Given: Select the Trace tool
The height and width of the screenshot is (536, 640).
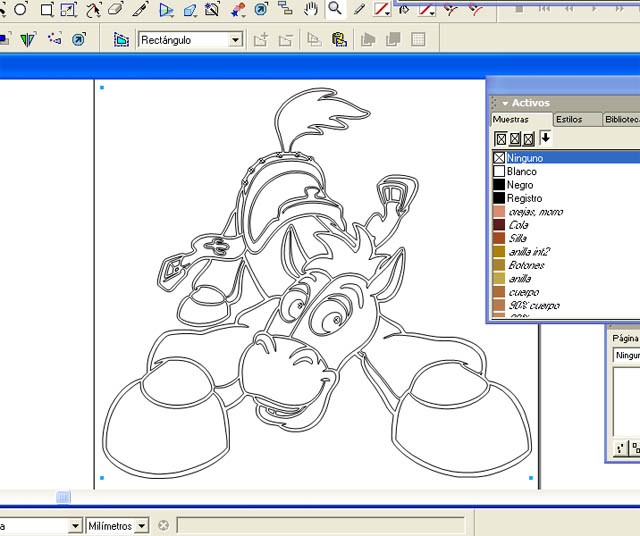Looking at the screenshot, I should [212, 9].
